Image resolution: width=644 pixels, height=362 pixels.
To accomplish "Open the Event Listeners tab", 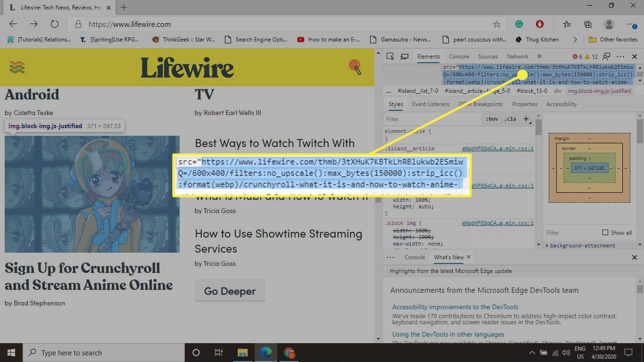I will (x=430, y=104).
